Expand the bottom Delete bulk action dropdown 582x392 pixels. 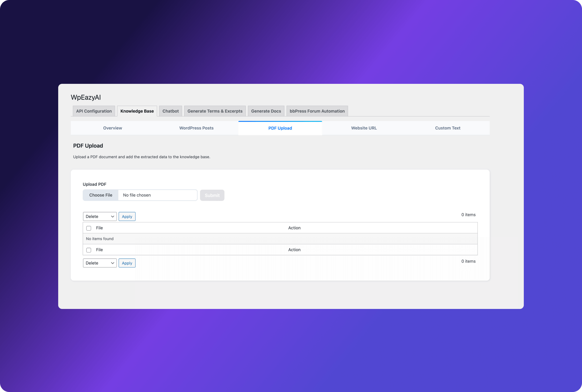coord(100,263)
